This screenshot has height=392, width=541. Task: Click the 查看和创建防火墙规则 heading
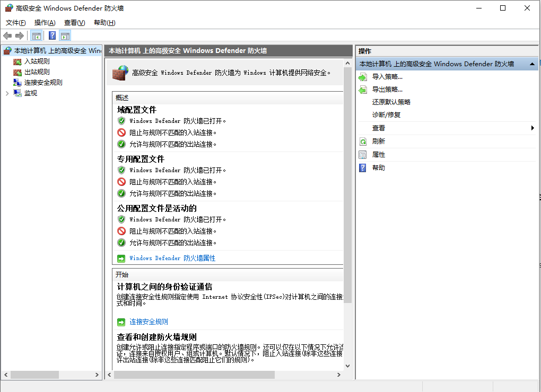(x=156, y=337)
